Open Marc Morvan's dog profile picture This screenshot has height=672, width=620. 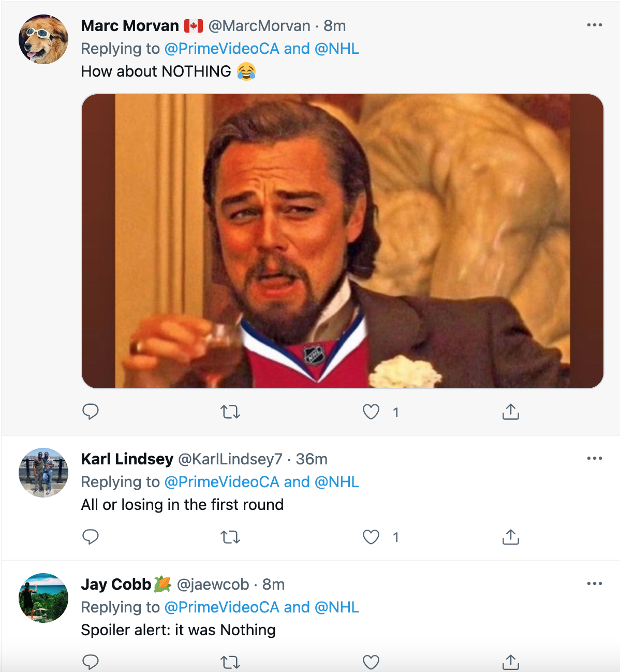[43, 39]
